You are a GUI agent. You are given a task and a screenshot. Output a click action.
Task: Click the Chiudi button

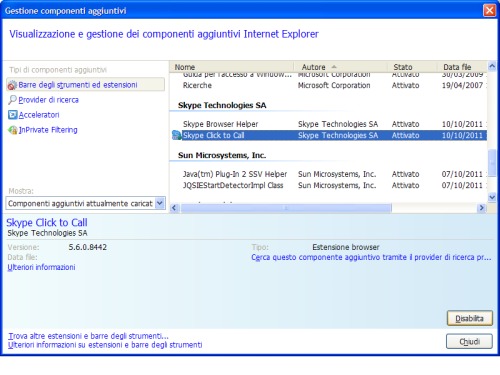pos(469,341)
